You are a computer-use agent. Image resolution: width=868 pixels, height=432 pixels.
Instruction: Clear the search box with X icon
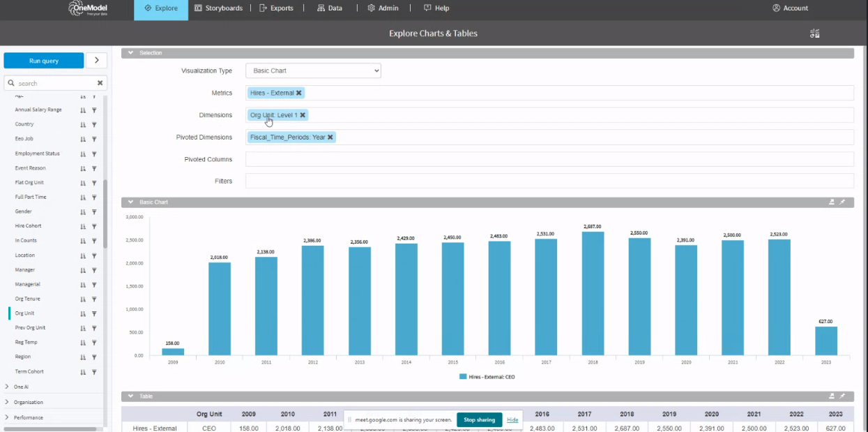tap(100, 83)
